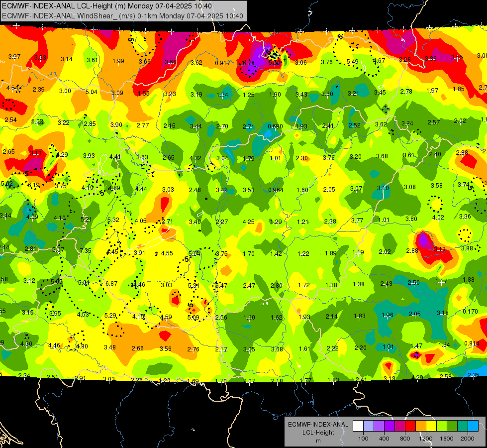
Task: Pick the yellow legend color swatch
Action: 431,426
